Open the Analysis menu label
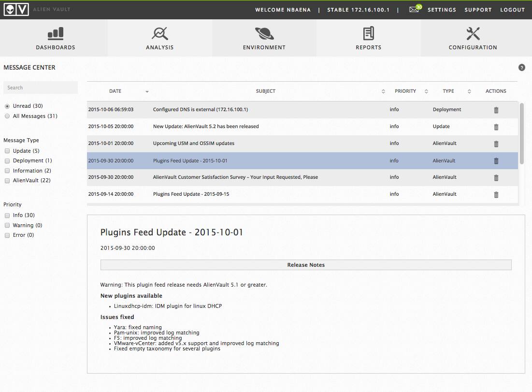The width and height of the screenshot is (532, 392). click(160, 47)
